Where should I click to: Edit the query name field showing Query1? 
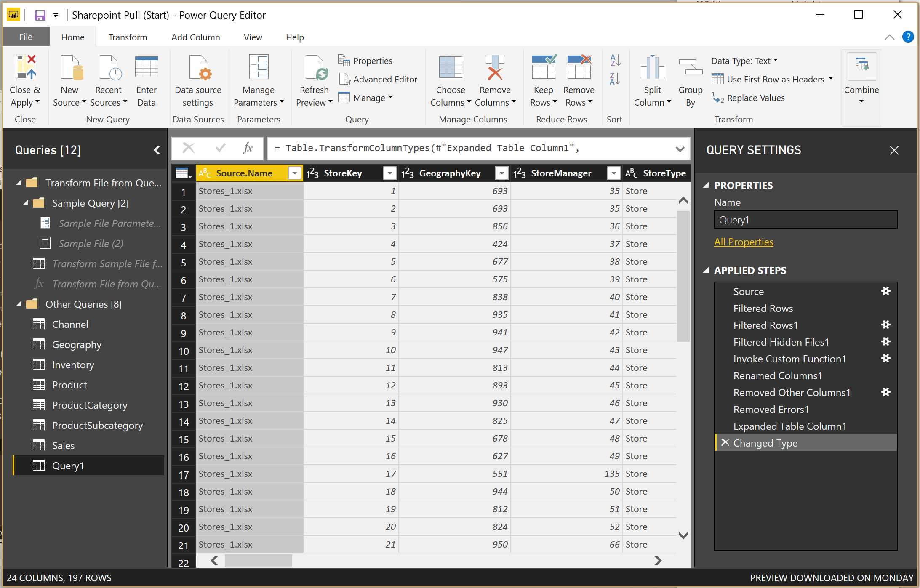[x=805, y=219]
